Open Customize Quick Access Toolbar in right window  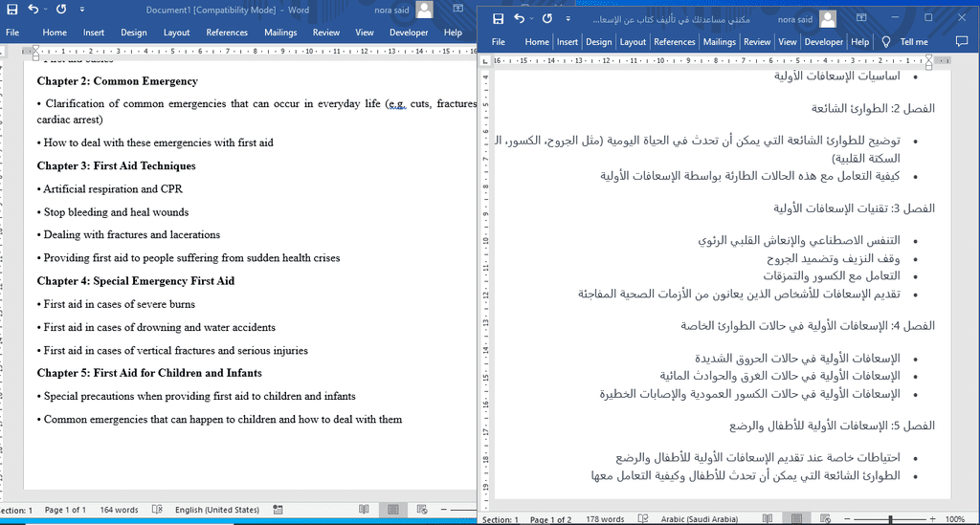(568, 19)
